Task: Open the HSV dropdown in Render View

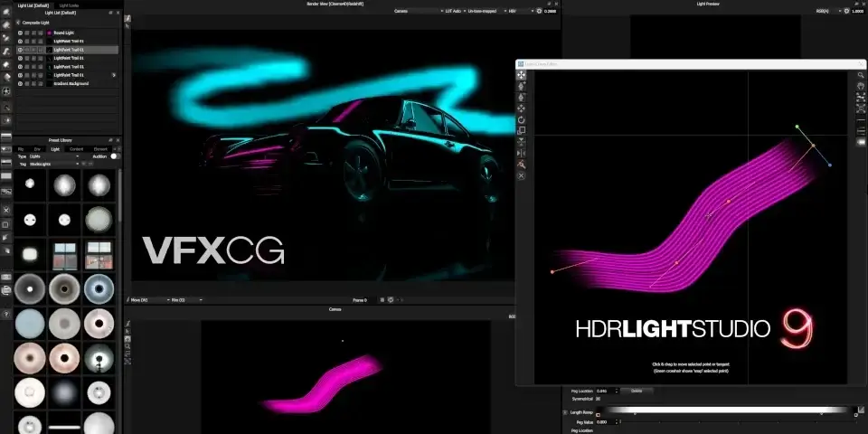Action: 521,11
